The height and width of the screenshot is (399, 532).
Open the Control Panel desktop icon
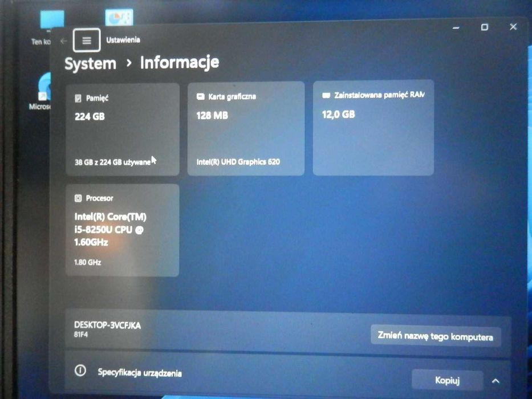click(119, 17)
